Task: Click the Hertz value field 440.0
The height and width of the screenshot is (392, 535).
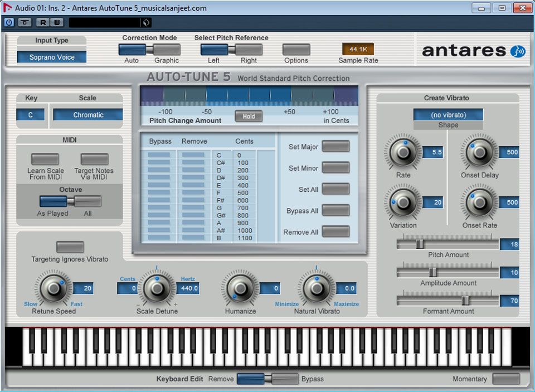Action: point(188,288)
